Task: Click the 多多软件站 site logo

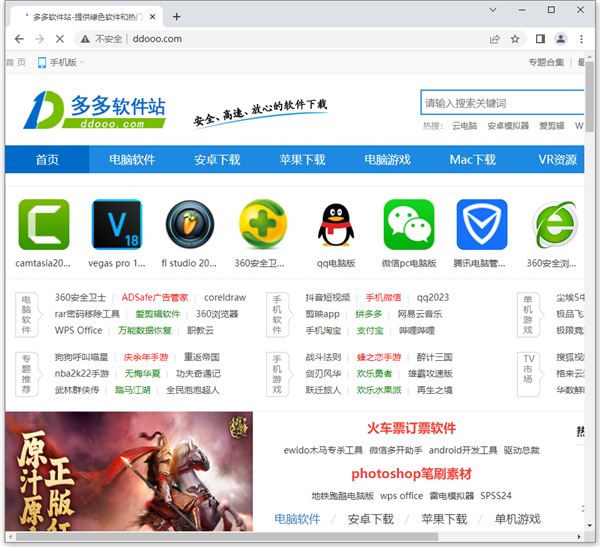Action: tap(95, 110)
